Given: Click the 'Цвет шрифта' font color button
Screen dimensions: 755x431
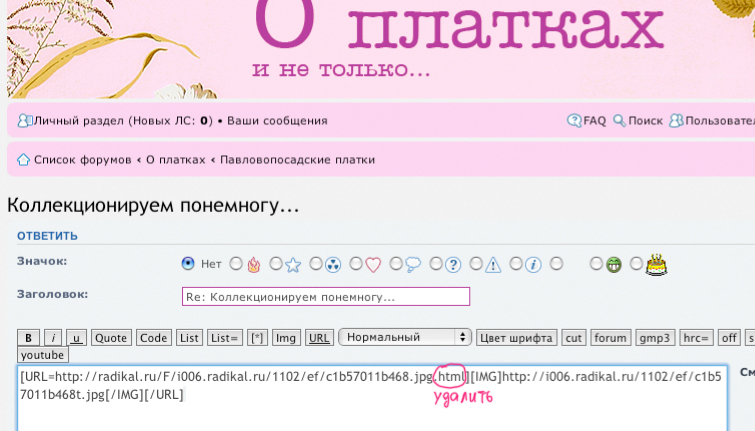Looking at the screenshot, I should [516, 338].
